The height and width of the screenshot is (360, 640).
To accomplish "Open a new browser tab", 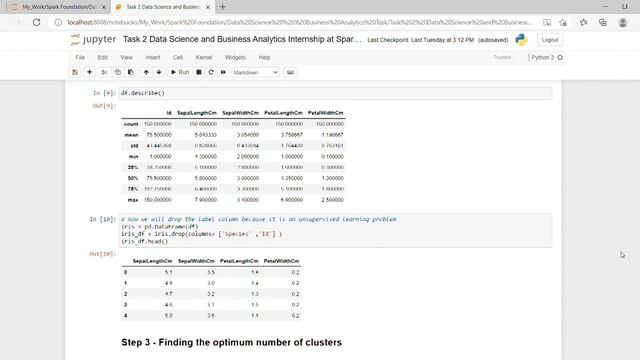I will (222, 7).
